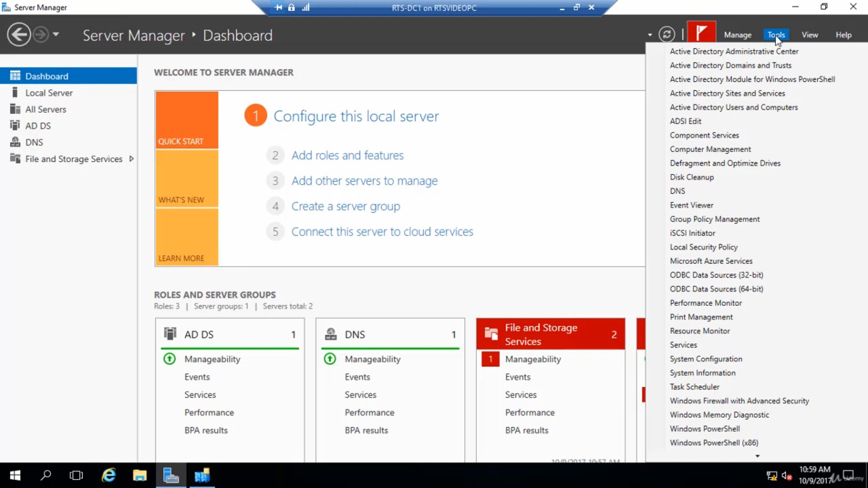Open Event Viewer from Tools menu
Image resolution: width=868 pixels, height=488 pixels.
692,205
